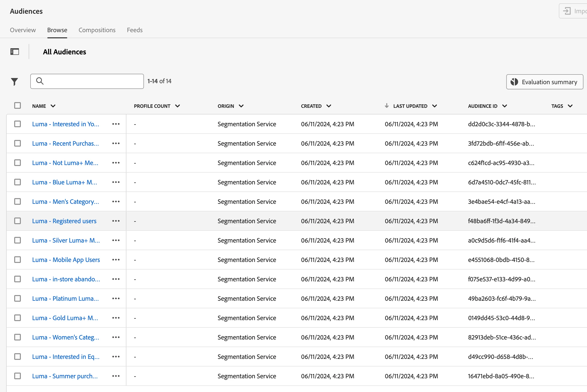Open more actions for Luma - Recent Purchas...

[116, 144]
